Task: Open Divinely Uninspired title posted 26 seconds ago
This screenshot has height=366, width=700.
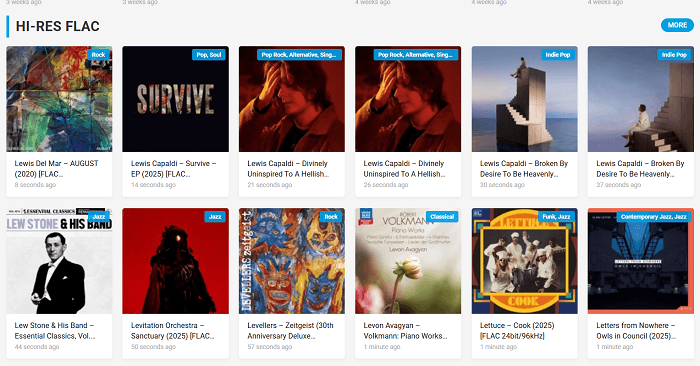Action: [404, 169]
